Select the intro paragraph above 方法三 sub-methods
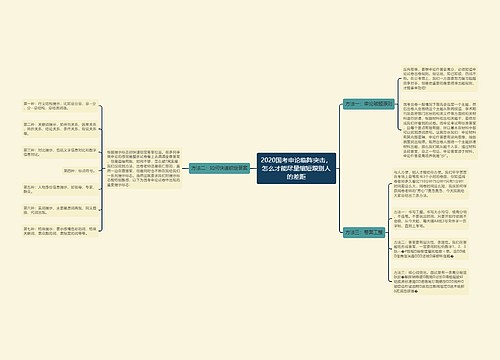The height and width of the screenshot is (360, 500). click(430, 184)
